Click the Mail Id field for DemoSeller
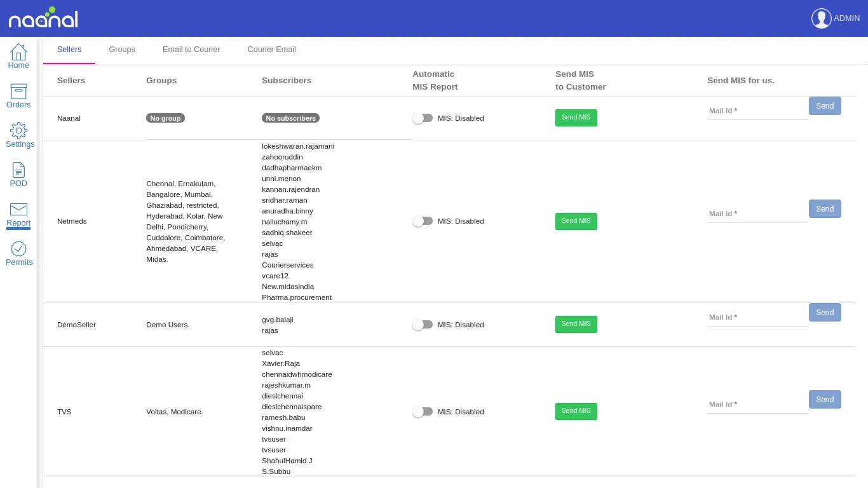 (756, 317)
